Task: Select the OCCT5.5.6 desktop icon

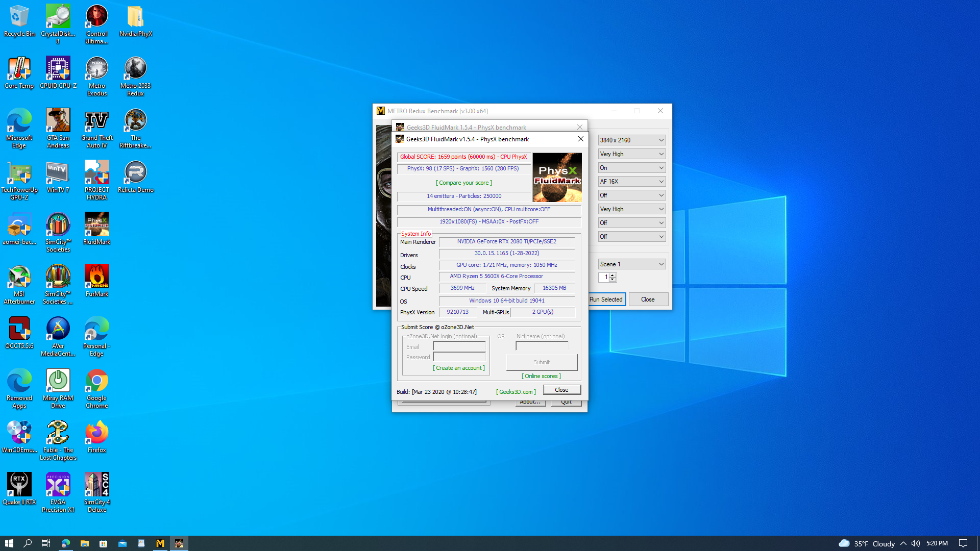Action: [19, 333]
